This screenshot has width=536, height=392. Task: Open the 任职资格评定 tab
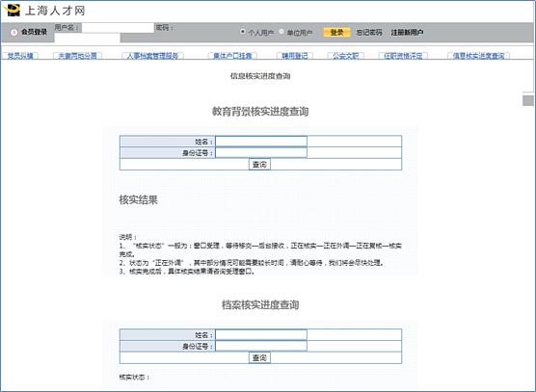tap(403, 56)
